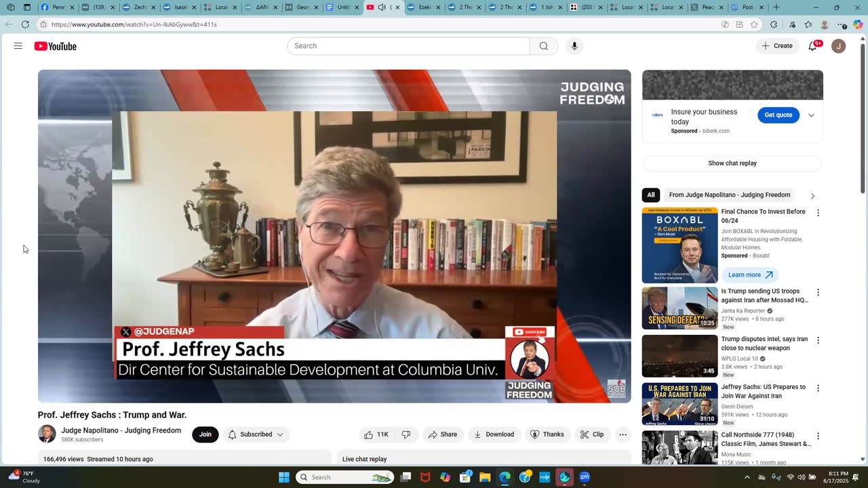Open options for Call Northside 777 video
This screenshot has height=488, width=868.
point(818,436)
